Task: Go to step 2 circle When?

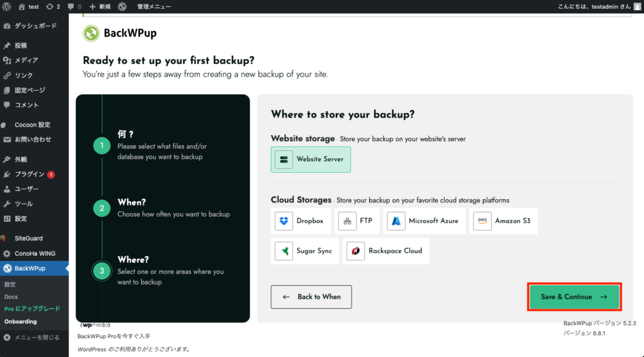Action: click(101, 208)
